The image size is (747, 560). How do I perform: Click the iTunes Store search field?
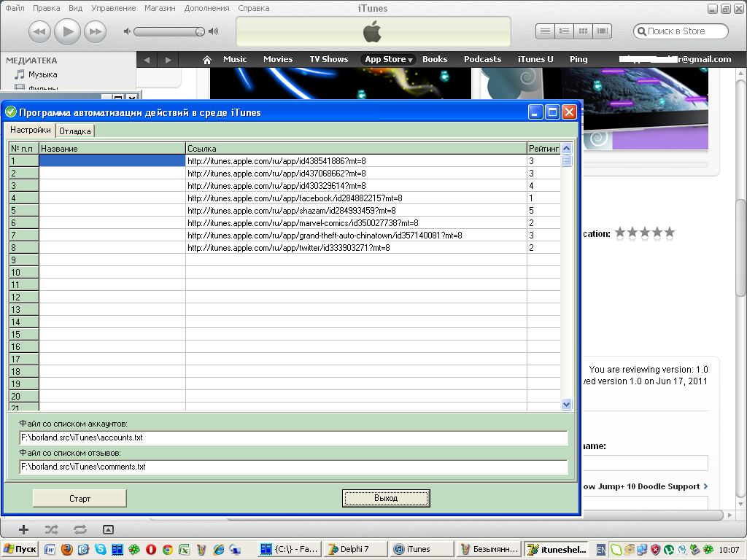[681, 31]
